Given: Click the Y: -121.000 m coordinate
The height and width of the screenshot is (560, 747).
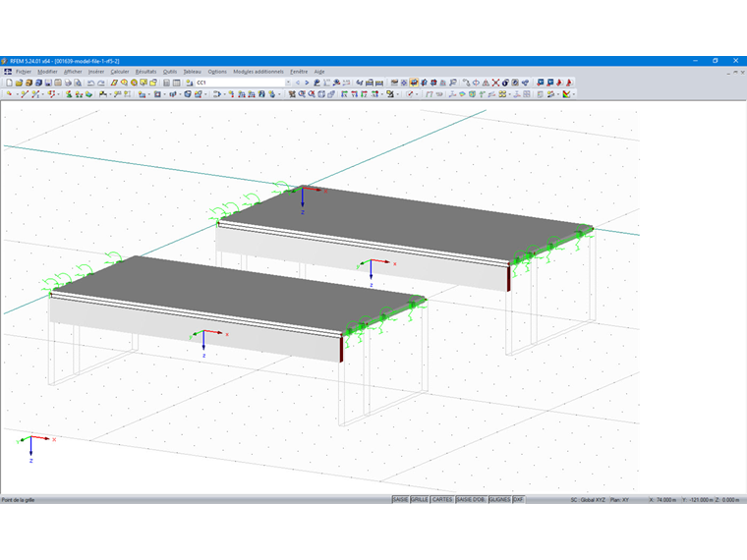Looking at the screenshot, I should coord(698,500).
